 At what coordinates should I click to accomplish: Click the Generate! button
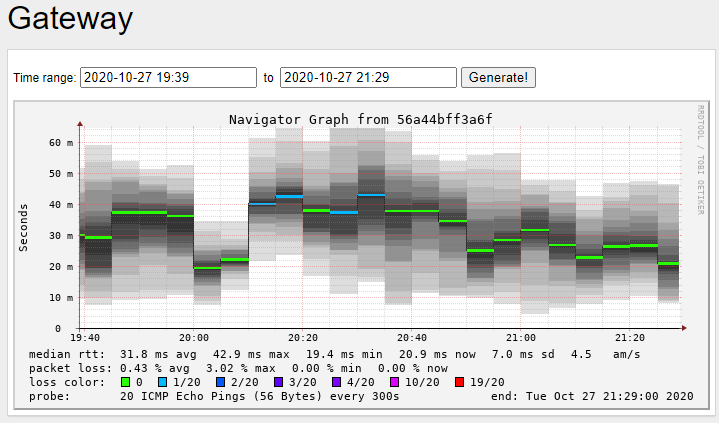click(498, 77)
